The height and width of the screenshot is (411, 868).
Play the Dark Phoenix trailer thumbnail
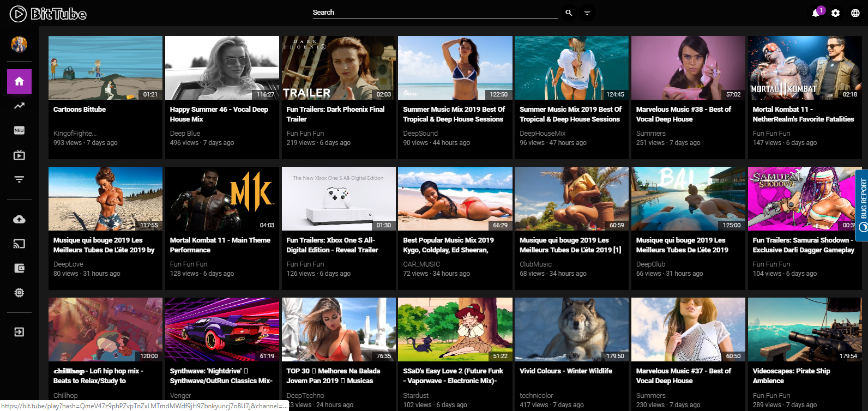(339, 68)
